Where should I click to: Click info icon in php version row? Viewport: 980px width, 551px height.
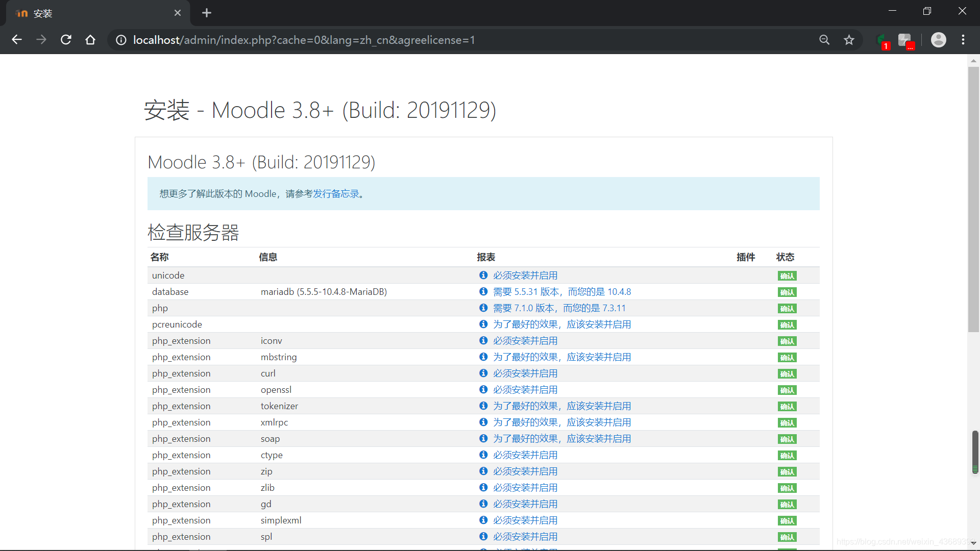click(x=483, y=308)
